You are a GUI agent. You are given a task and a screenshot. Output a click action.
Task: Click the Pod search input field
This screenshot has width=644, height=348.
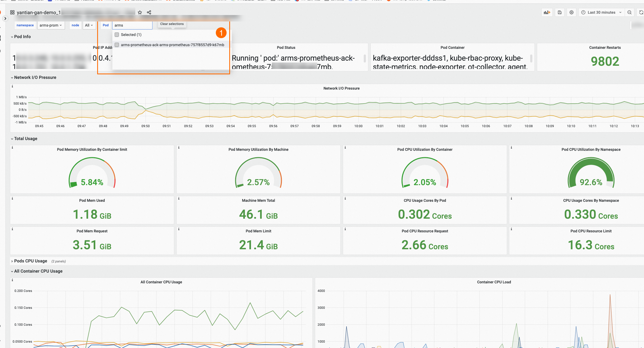click(x=132, y=25)
